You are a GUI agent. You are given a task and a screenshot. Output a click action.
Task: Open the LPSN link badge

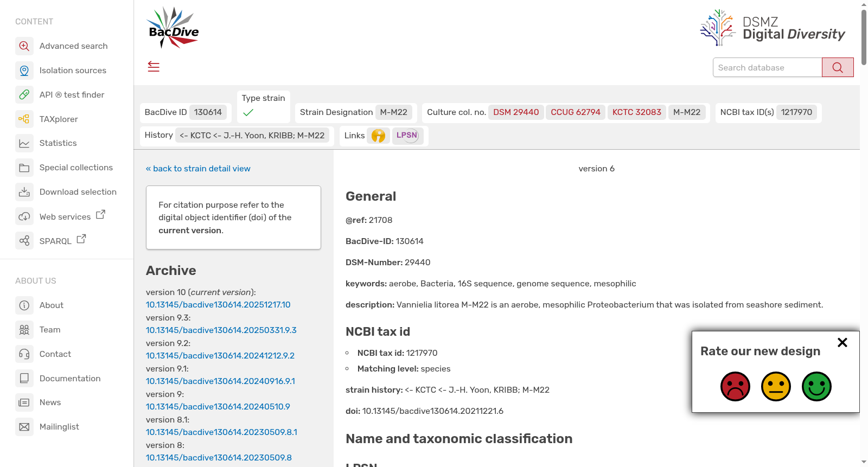(407, 136)
